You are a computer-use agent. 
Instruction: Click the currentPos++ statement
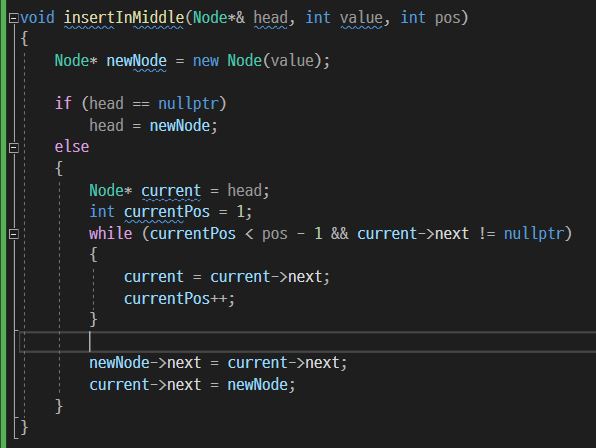coord(179,298)
